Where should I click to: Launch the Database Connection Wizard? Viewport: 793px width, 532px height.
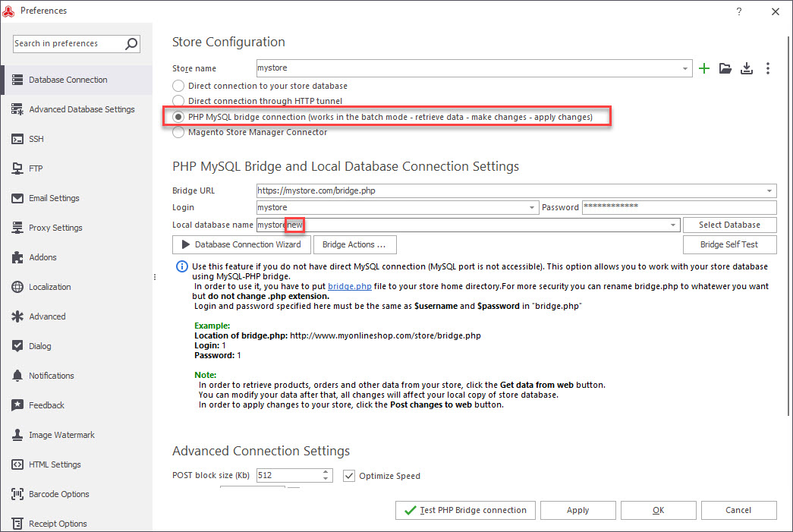242,245
